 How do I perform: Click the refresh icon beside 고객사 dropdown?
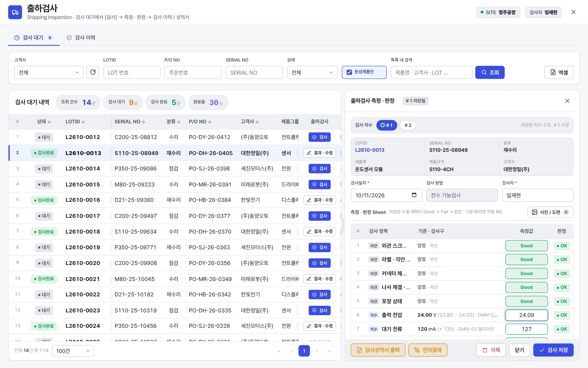pyautogui.click(x=93, y=72)
